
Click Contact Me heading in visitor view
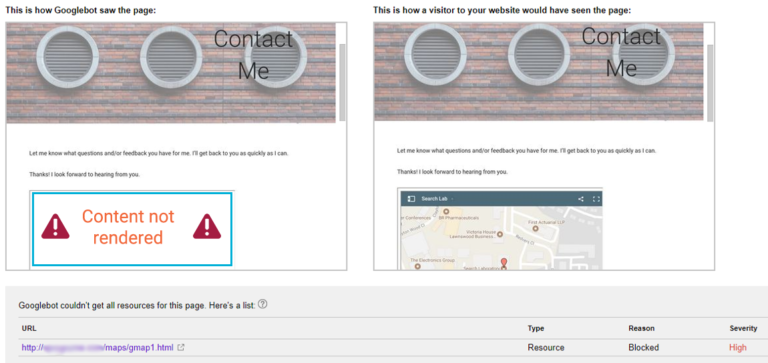tap(621, 52)
